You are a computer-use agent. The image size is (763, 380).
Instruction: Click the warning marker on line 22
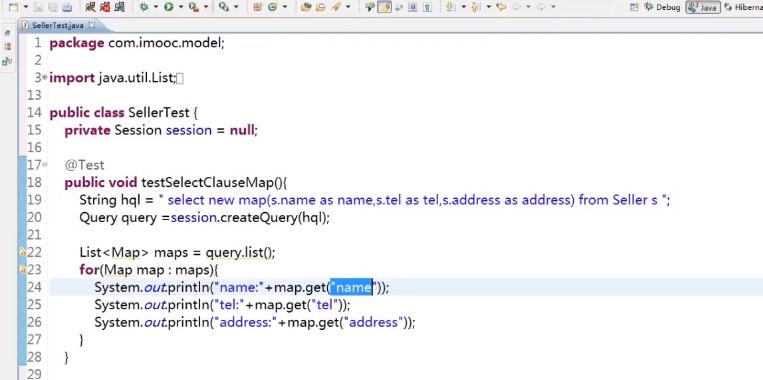pos(22,252)
